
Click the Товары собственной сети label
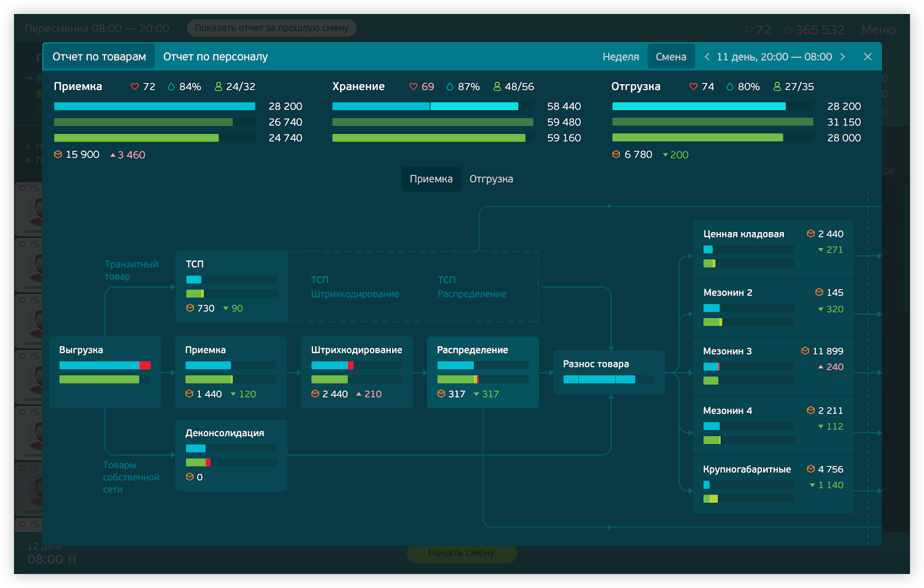pyautogui.click(x=131, y=477)
